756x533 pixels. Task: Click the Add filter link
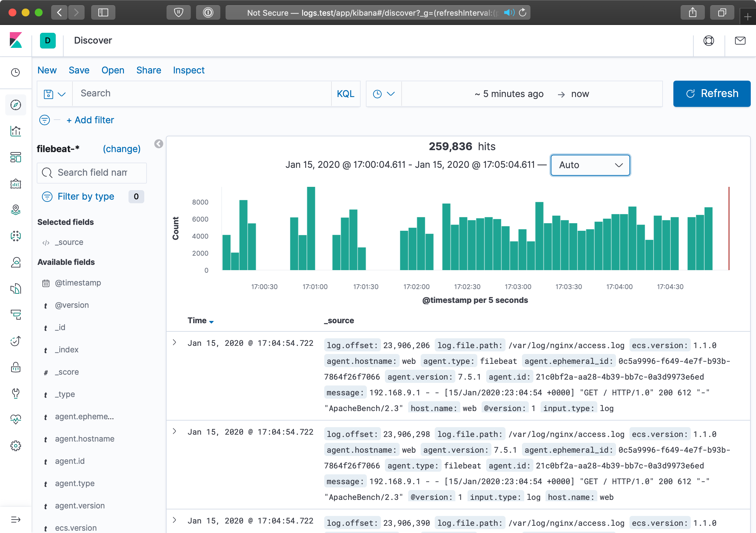tap(90, 120)
